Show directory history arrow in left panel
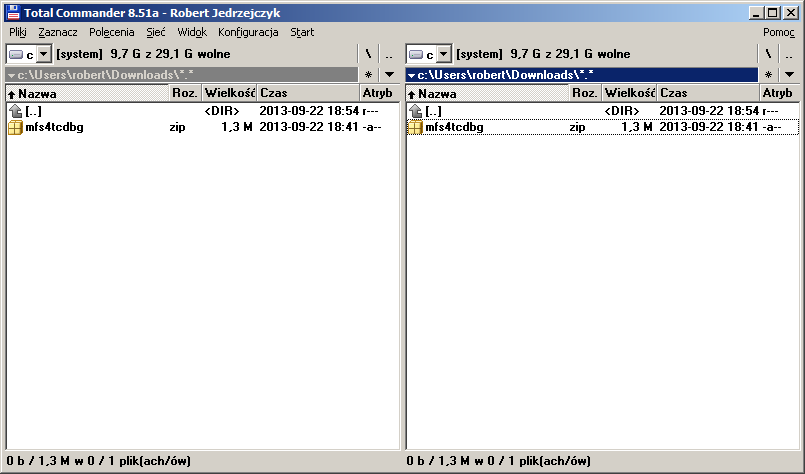 click(x=389, y=75)
